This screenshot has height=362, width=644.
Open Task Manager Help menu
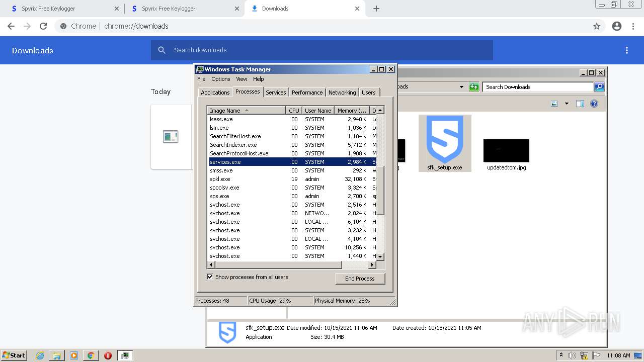258,79
